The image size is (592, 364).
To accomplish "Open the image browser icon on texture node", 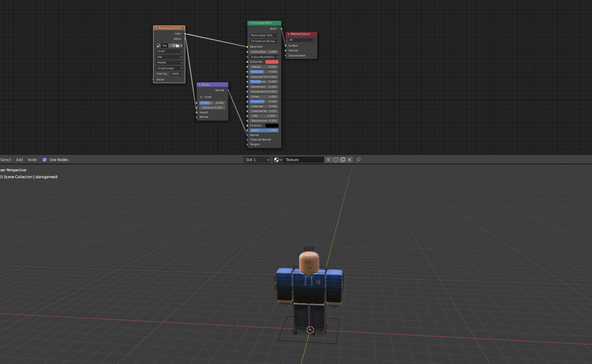I will tap(158, 46).
